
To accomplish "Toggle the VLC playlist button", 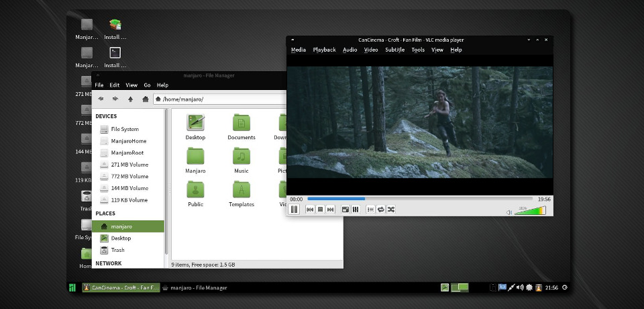I will tap(370, 210).
